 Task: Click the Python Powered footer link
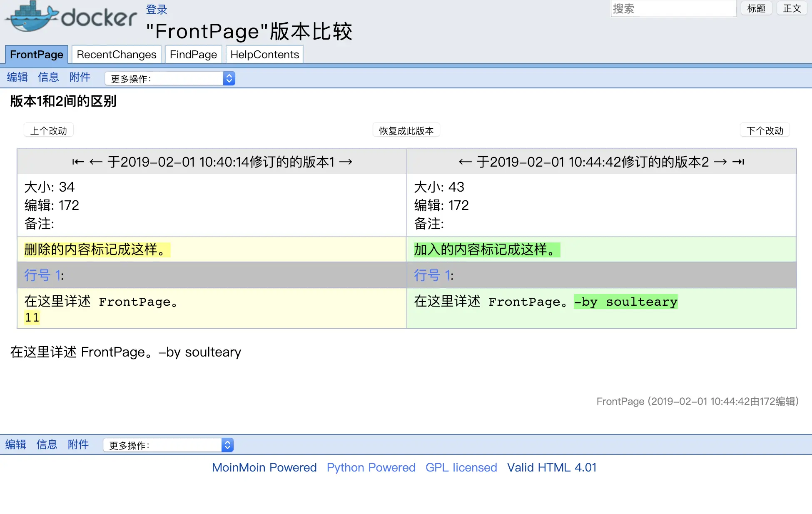(x=371, y=467)
